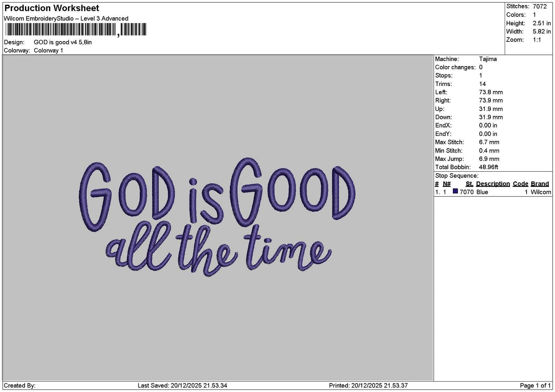
Task: Click the 'Color changes:' label
Action: click(455, 67)
